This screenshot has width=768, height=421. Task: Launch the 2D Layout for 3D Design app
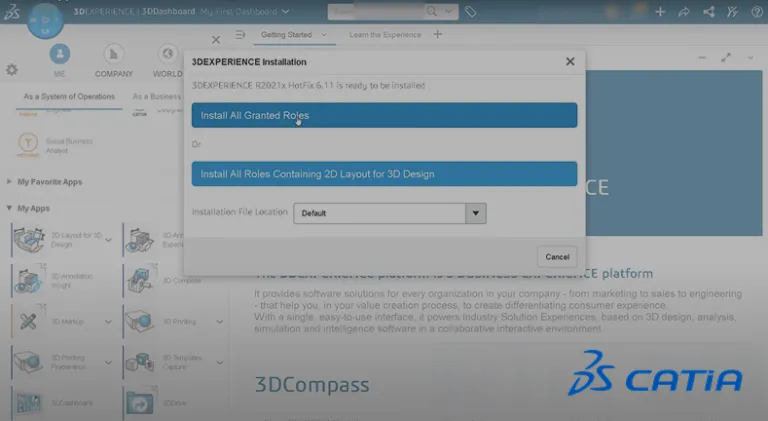(x=29, y=240)
